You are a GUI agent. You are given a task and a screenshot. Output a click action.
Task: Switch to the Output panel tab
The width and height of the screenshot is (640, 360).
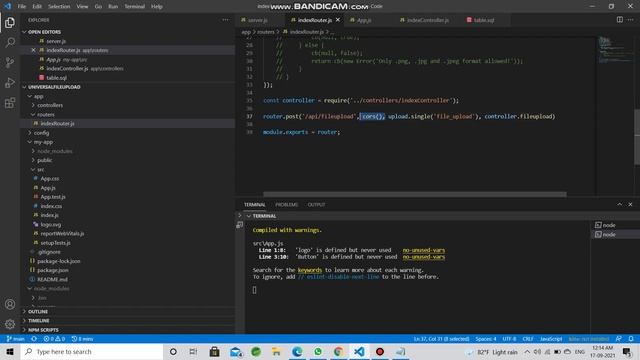[x=316, y=204]
